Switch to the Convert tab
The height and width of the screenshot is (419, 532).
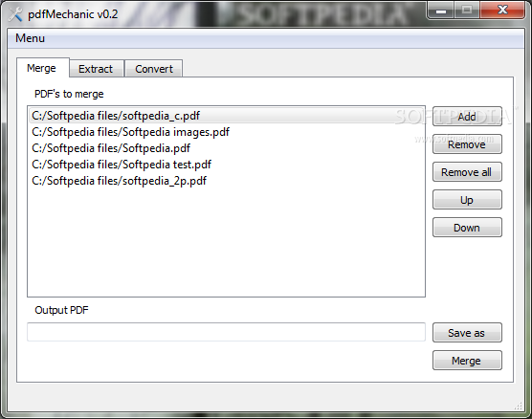tap(154, 69)
